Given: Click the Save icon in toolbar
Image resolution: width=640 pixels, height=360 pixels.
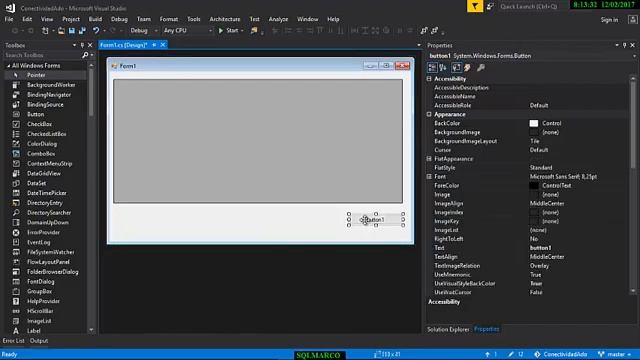Looking at the screenshot, I should click(x=72, y=31).
